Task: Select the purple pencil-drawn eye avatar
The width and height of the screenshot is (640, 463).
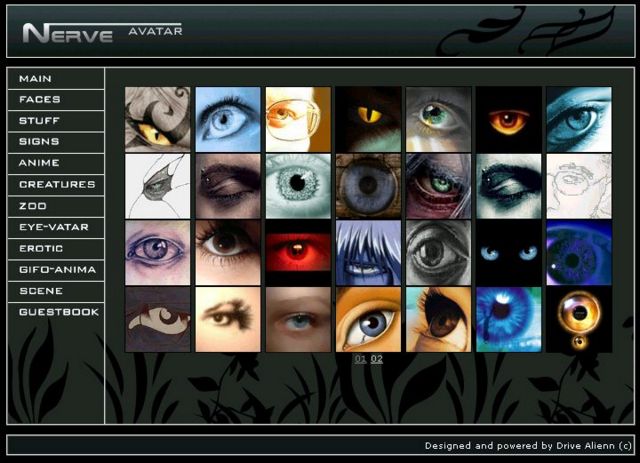Action: tap(158, 253)
